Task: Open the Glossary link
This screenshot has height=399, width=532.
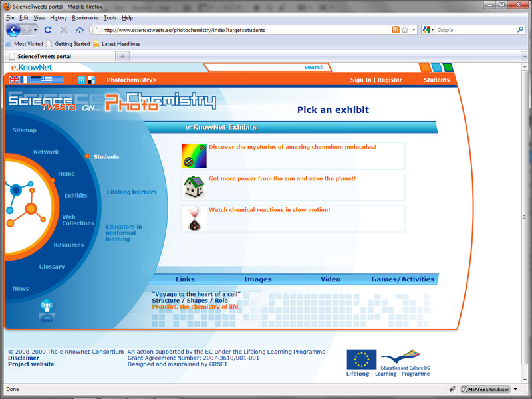Action: coord(52,267)
